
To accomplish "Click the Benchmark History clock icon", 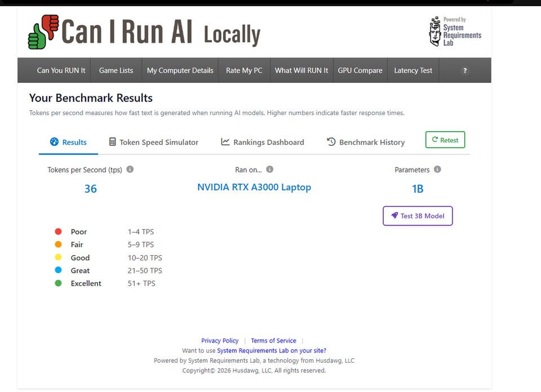I will (331, 142).
